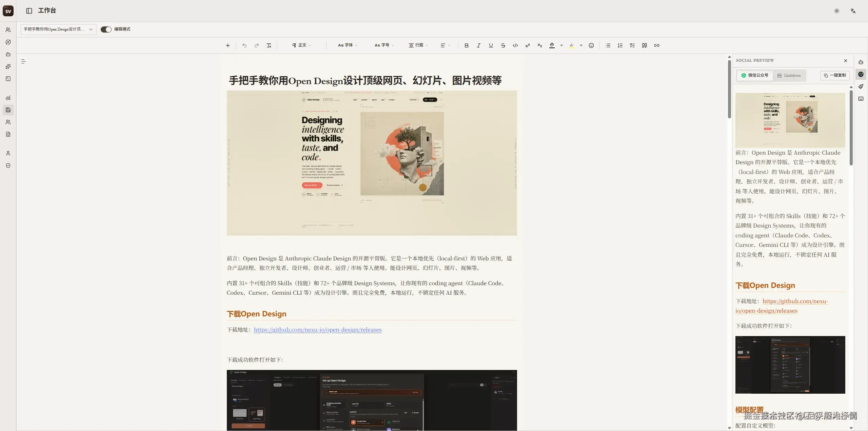The image size is (868, 431).
Task: Click the editor vertical scrollbar thumb
Action: click(729, 89)
